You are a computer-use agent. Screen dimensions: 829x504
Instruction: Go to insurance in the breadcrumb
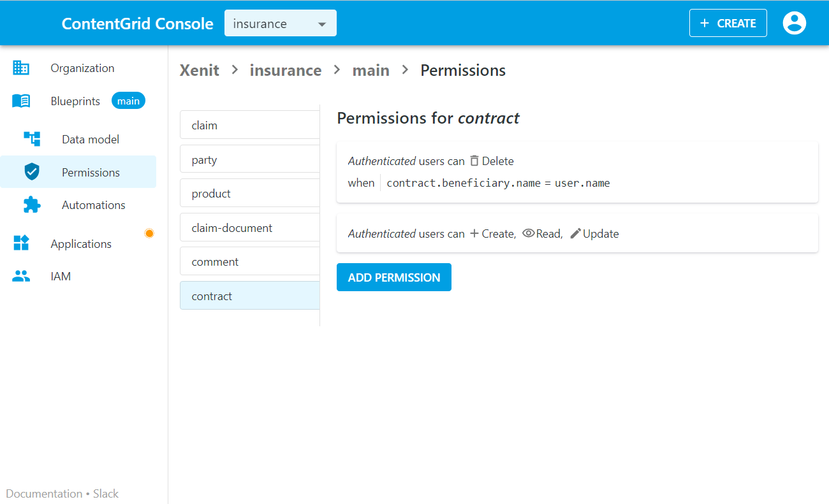point(285,70)
